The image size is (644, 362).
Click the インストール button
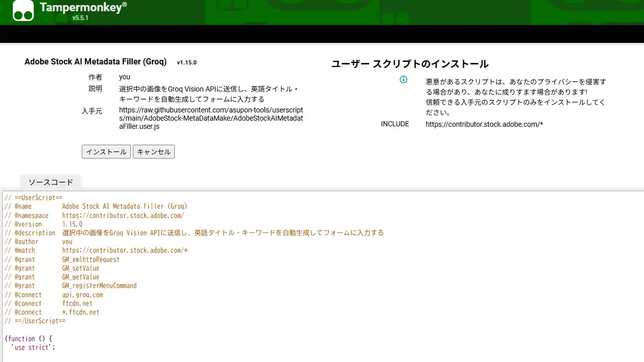(106, 152)
